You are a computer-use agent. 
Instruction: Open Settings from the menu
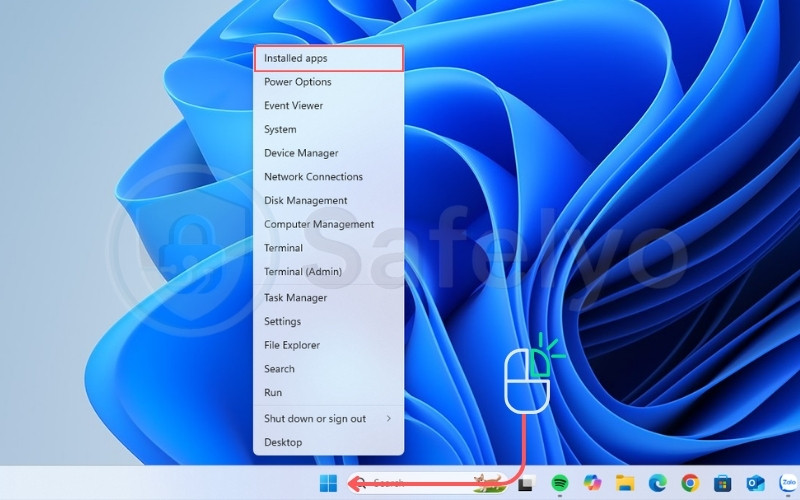(x=329, y=321)
